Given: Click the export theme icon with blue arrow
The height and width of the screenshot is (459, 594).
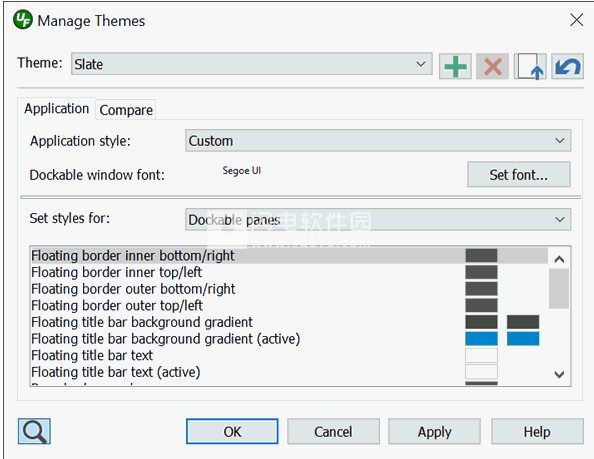Looking at the screenshot, I should point(530,66).
